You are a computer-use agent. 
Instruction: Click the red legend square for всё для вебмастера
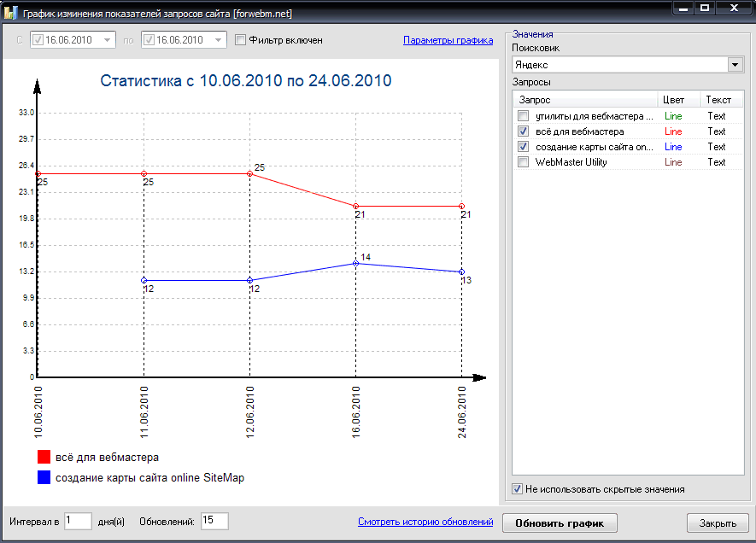44,458
